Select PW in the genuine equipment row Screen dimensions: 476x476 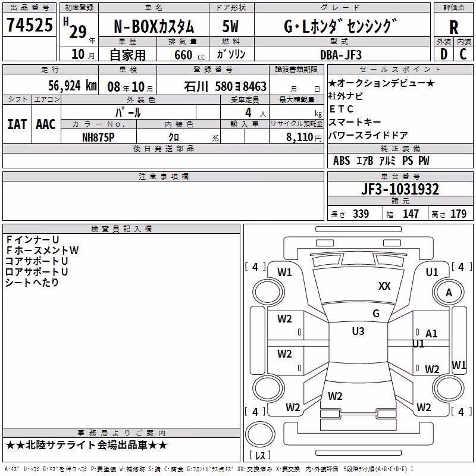point(424,161)
